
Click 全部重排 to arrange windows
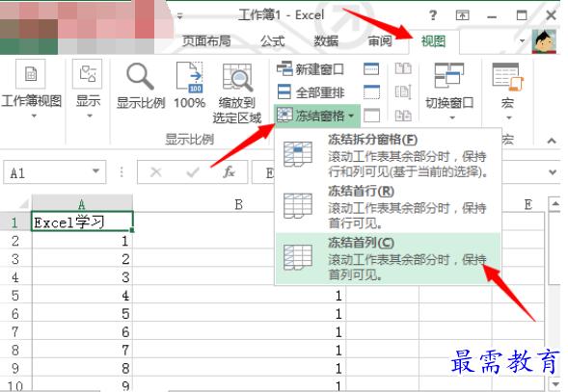click(311, 92)
